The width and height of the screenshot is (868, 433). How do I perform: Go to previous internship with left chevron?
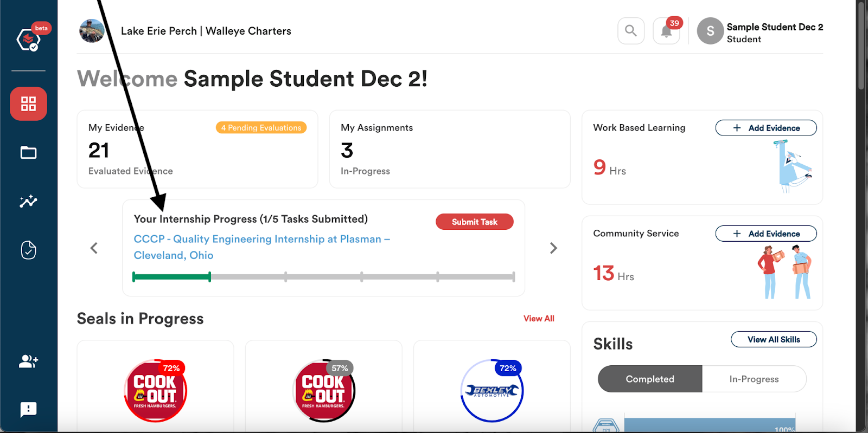(x=94, y=248)
